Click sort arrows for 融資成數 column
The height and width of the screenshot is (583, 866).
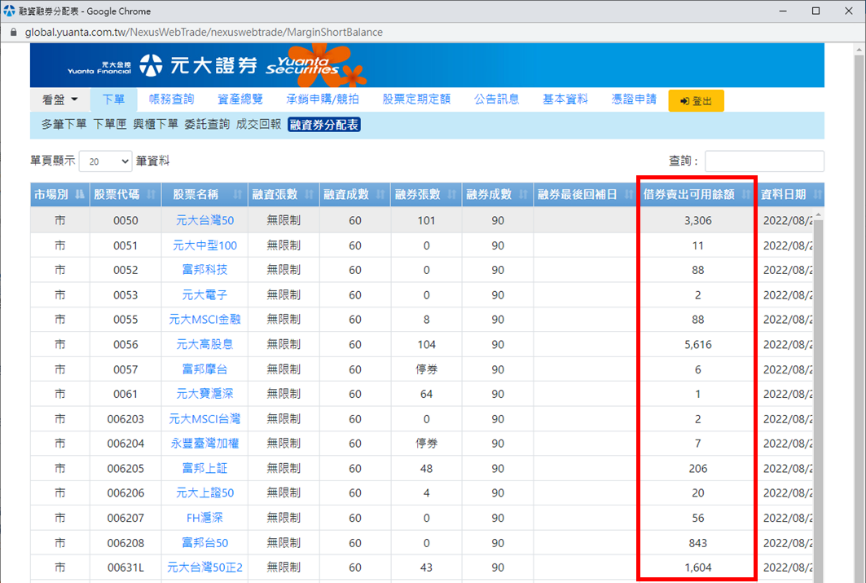coord(381,194)
